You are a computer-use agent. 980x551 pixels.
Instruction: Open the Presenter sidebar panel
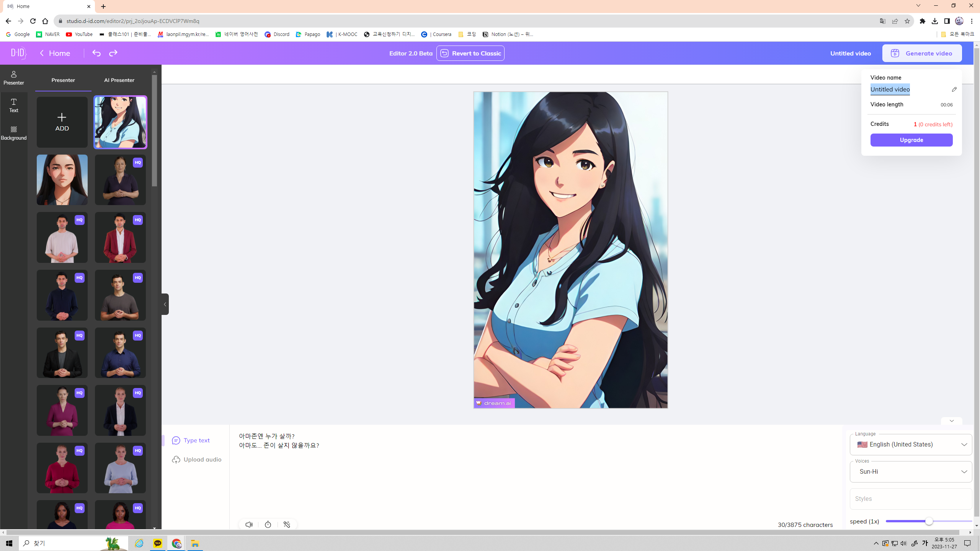pyautogui.click(x=14, y=78)
